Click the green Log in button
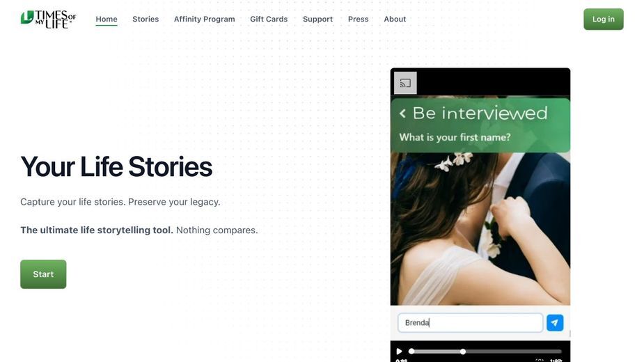 pyautogui.click(x=603, y=19)
